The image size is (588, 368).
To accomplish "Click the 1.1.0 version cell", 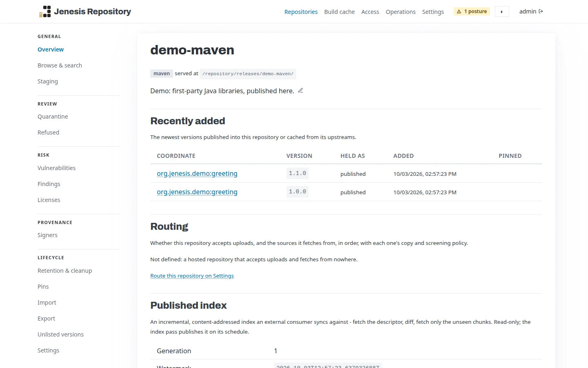I will pos(297,173).
